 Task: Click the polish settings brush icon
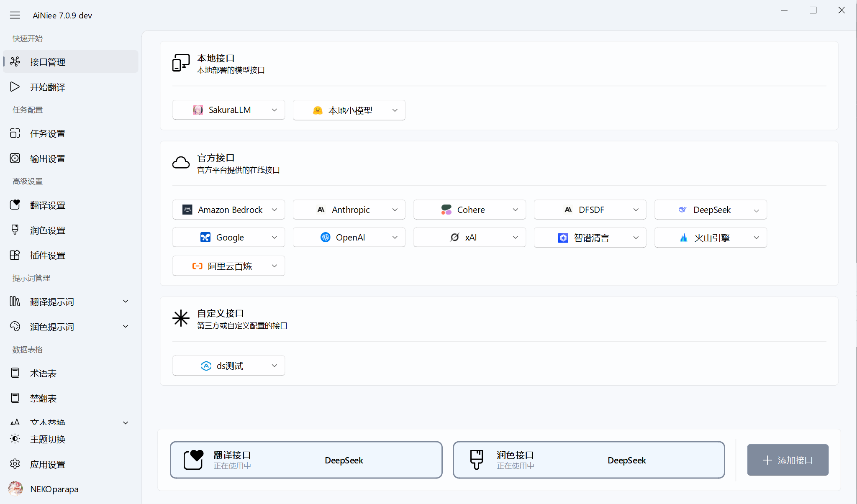(15, 230)
